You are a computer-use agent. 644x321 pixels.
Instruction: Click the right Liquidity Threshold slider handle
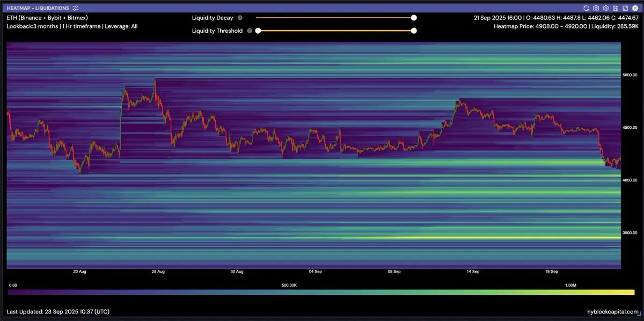click(414, 31)
